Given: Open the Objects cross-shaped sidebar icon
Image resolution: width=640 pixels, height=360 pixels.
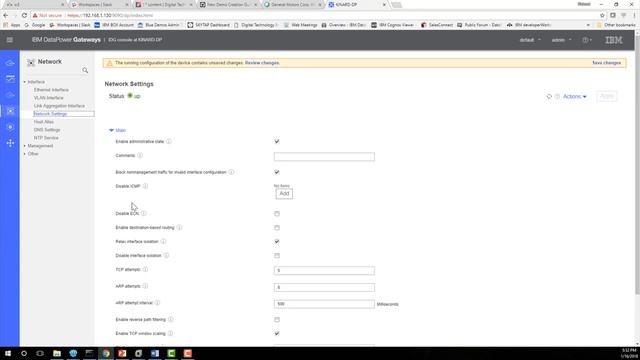Looking at the screenshot, I should coord(10,143).
